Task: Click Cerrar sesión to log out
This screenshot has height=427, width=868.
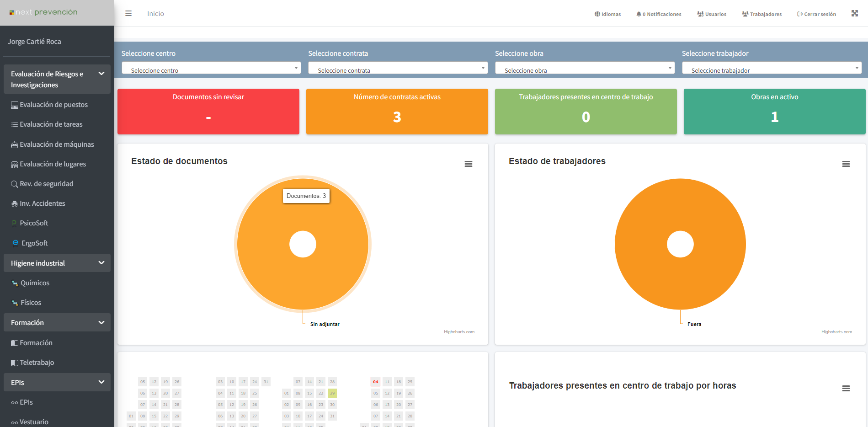Action: (816, 14)
